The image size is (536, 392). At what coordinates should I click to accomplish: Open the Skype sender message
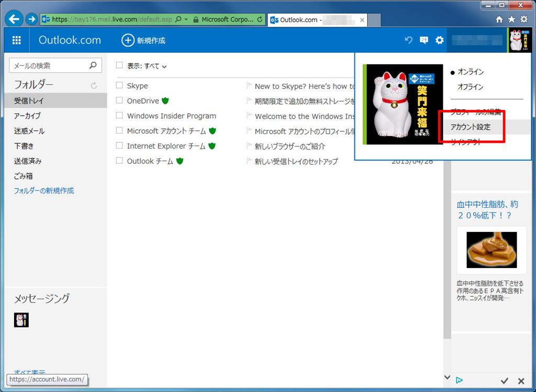[138, 85]
